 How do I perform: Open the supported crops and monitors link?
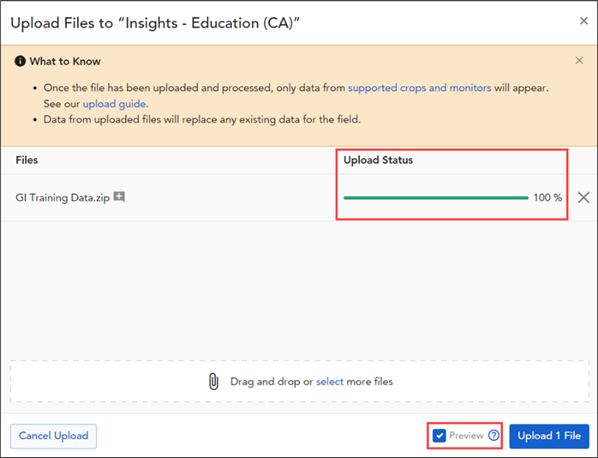click(x=419, y=88)
